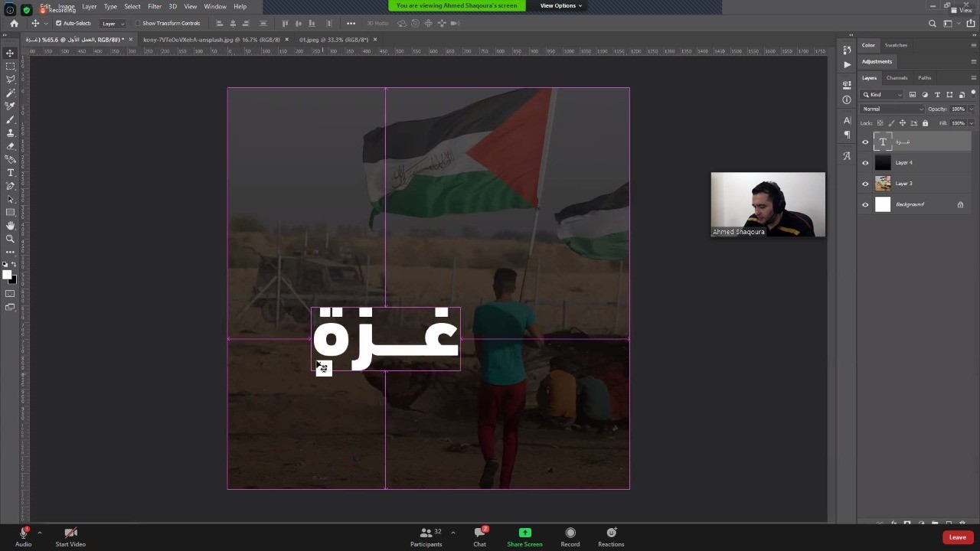Screen dimensions: 980x551
Task: Hide Layer 4 with its eye icon
Action: (x=865, y=163)
